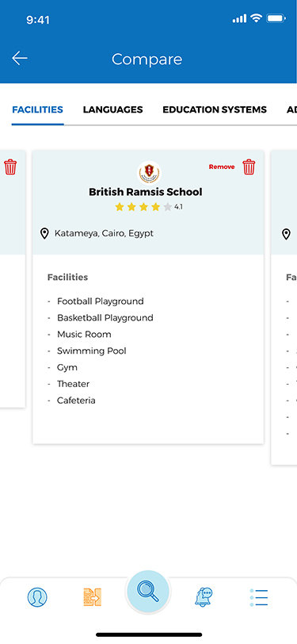
Task: Open the orange compare icon in the bottom bar
Action: (x=92, y=596)
